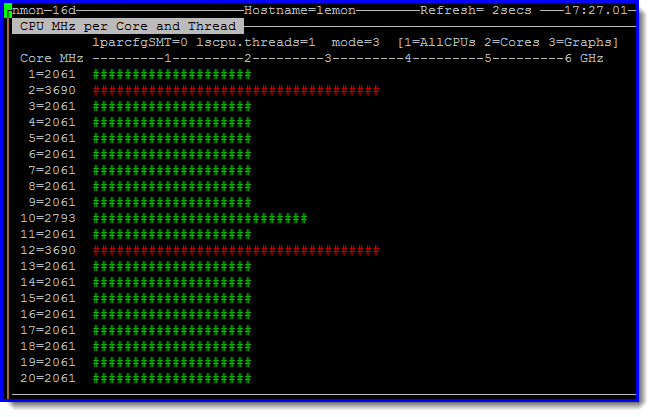Click core value '8=2061'
654x417 pixels.
52,186
